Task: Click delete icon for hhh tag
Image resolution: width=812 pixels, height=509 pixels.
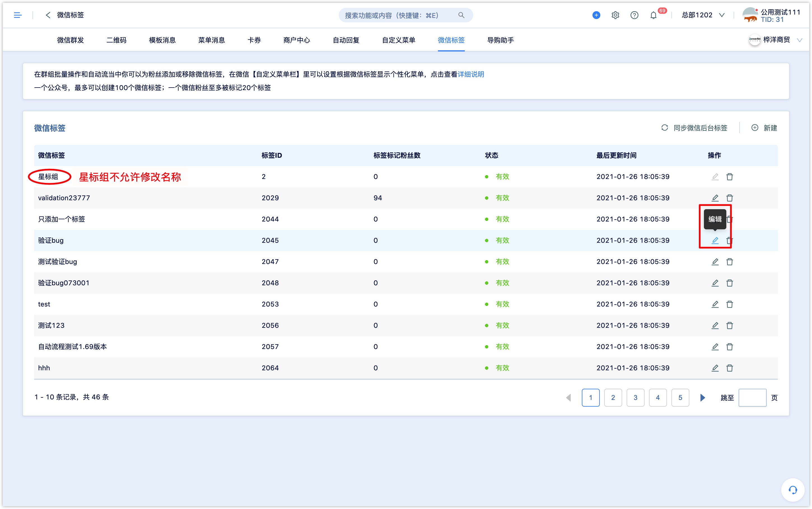Action: click(729, 368)
